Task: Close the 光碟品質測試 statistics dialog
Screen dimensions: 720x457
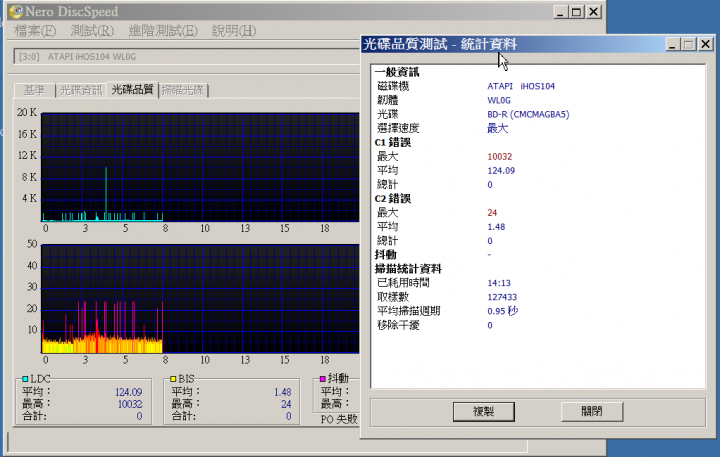Action: 705,44
